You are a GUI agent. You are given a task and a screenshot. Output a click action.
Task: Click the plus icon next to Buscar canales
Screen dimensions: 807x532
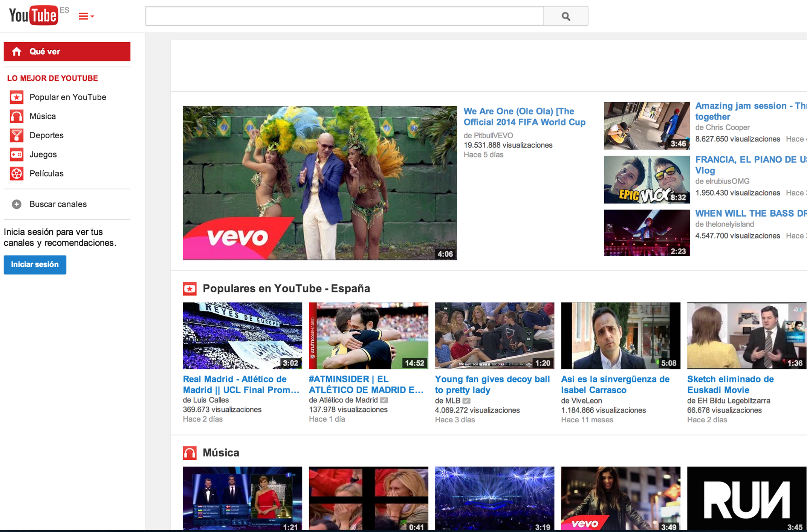pos(17,204)
